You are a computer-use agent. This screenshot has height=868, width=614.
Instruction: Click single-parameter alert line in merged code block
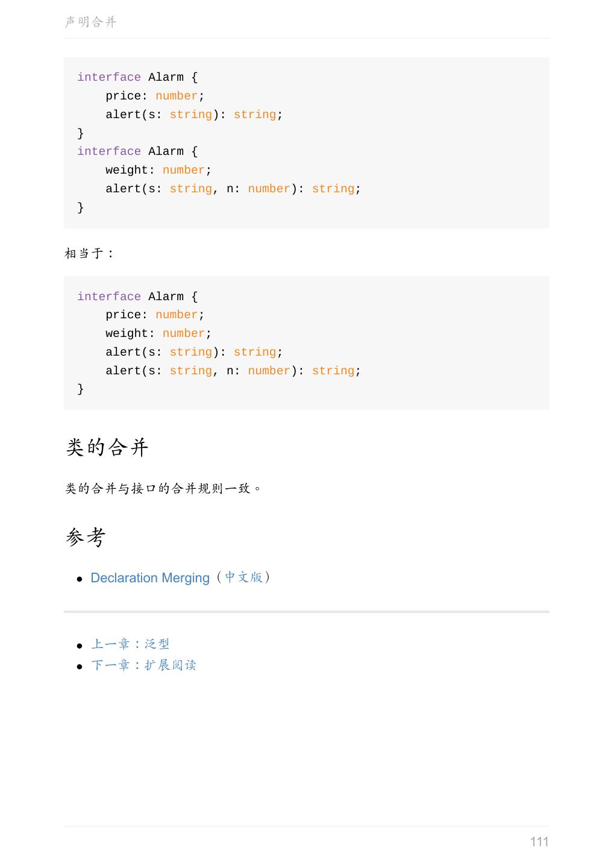(194, 353)
